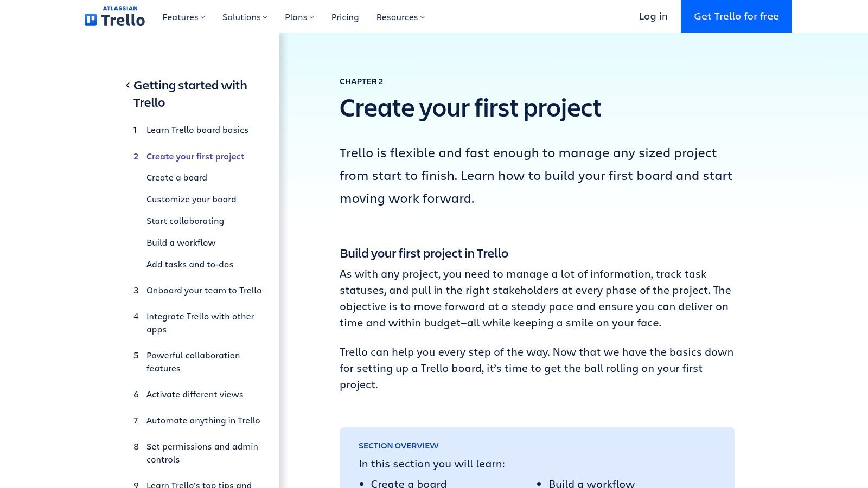
Task: Open the Features dropdown
Action: click(183, 17)
